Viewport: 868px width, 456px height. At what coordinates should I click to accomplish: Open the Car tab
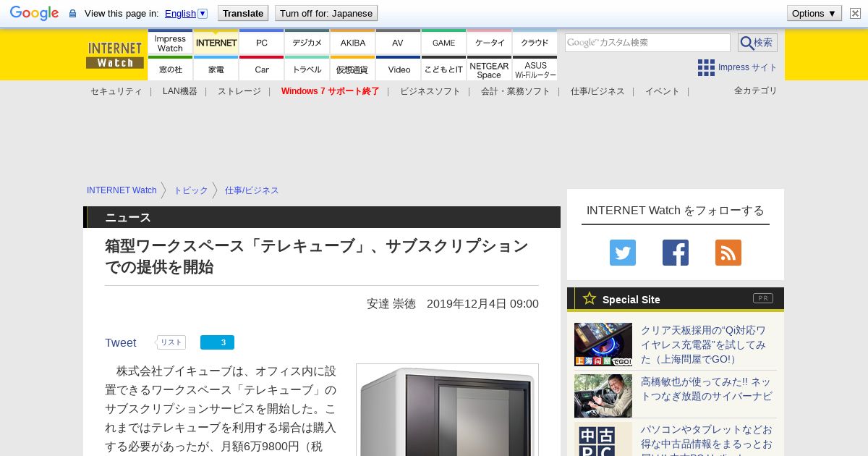pyautogui.click(x=261, y=69)
